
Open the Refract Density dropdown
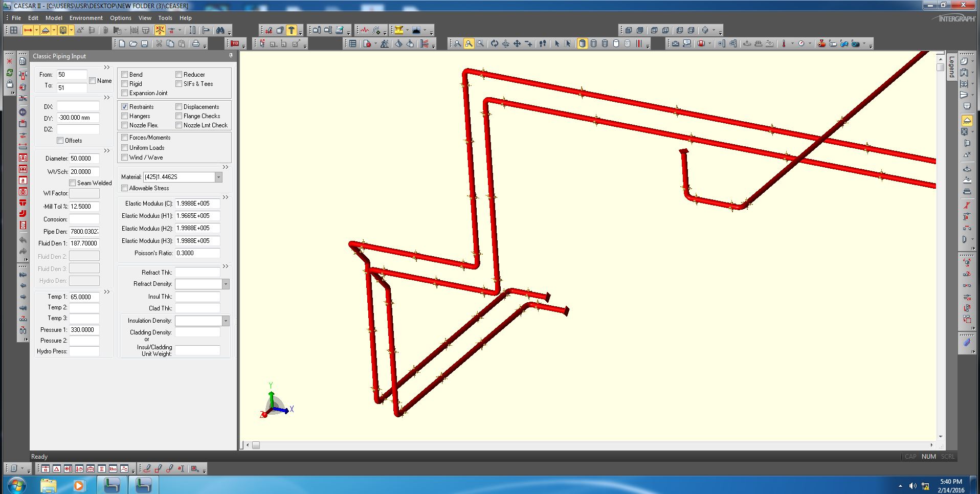[x=226, y=284]
